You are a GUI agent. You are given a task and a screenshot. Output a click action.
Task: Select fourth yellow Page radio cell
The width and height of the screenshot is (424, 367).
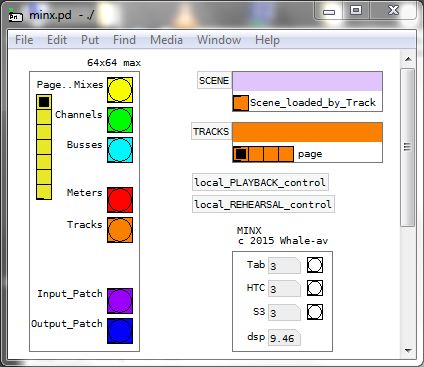pyautogui.click(x=44, y=147)
